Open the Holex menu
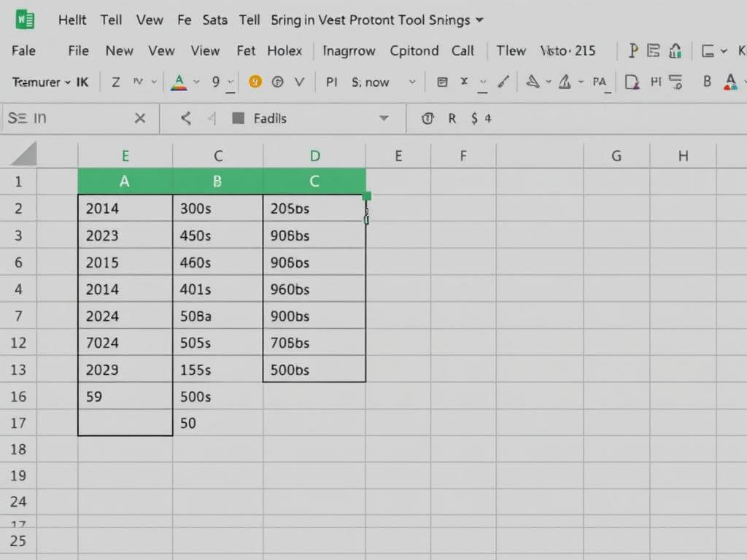The width and height of the screenshot is (747, 560). click(x=285, y=50)
